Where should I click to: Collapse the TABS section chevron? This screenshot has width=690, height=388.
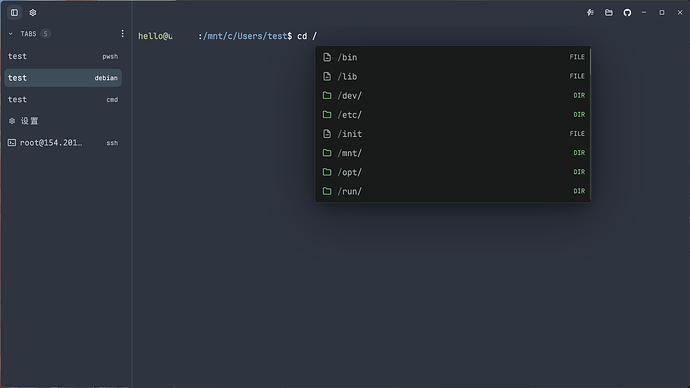(11, 34)
